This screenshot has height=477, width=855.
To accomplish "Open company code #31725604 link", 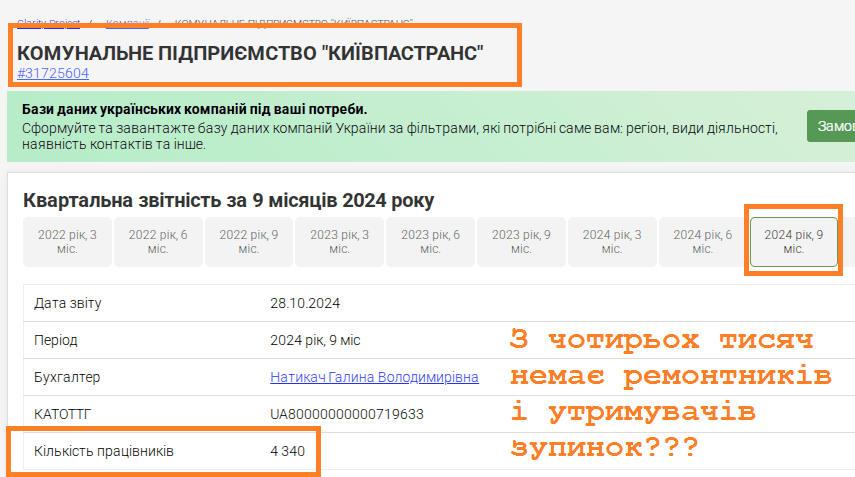I will click(53, 73).
